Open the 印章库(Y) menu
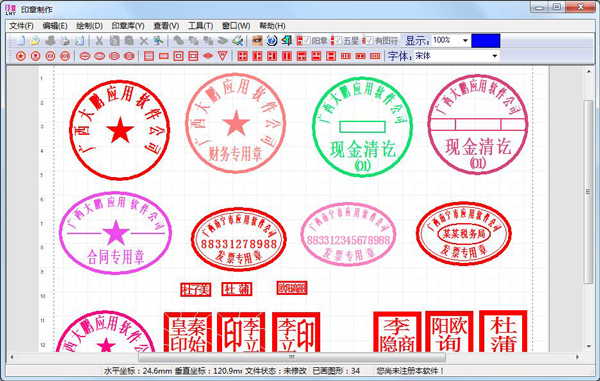Viewport: 600px width, 381px height. (x=128, y=26)
